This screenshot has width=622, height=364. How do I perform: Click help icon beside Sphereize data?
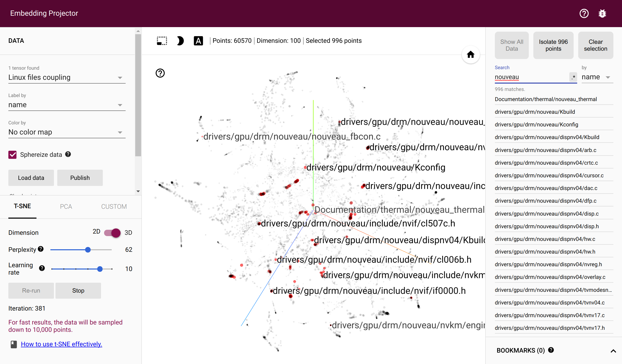(68, 154)
